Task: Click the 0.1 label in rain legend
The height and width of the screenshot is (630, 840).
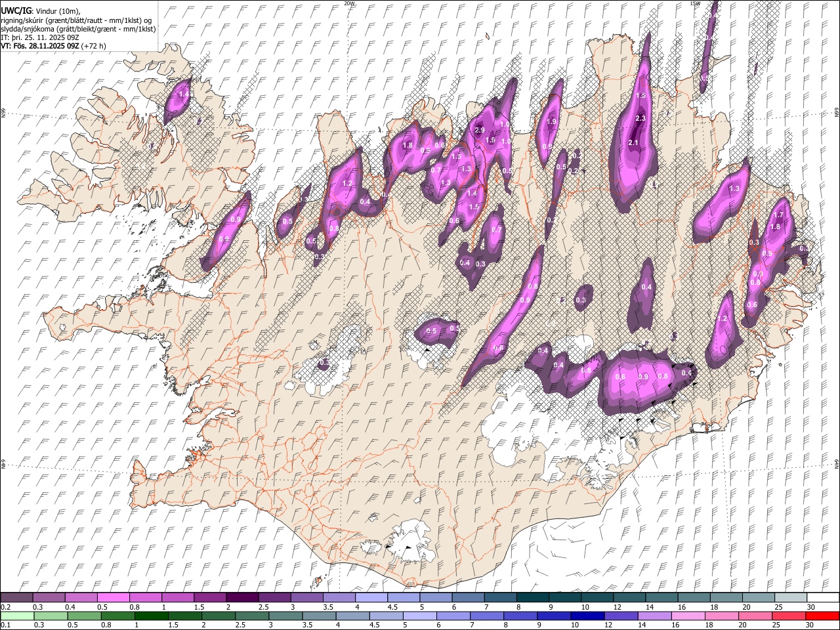Action: [5, 625]
